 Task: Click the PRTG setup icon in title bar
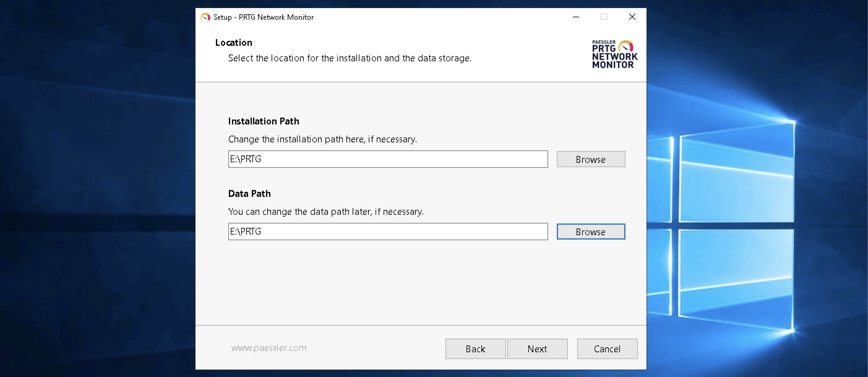[x=205, y=17]
